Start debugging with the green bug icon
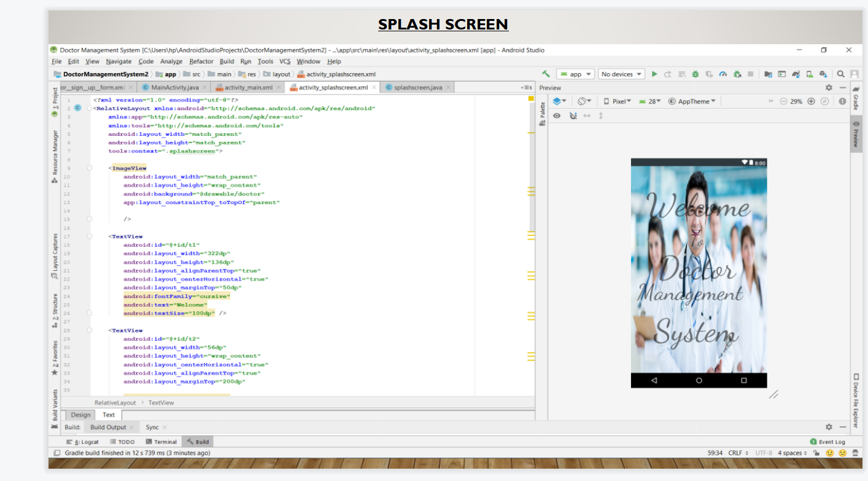Image resolution: width=868 pixels, height=481 pixels. pyautogui.click(x=695, y=74)
